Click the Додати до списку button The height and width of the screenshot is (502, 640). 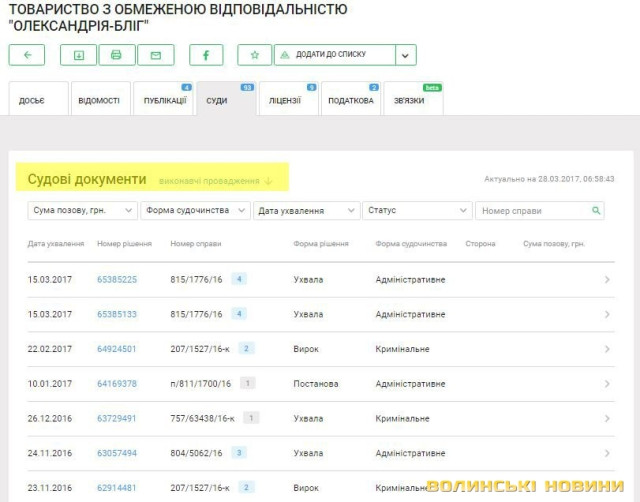334,55
